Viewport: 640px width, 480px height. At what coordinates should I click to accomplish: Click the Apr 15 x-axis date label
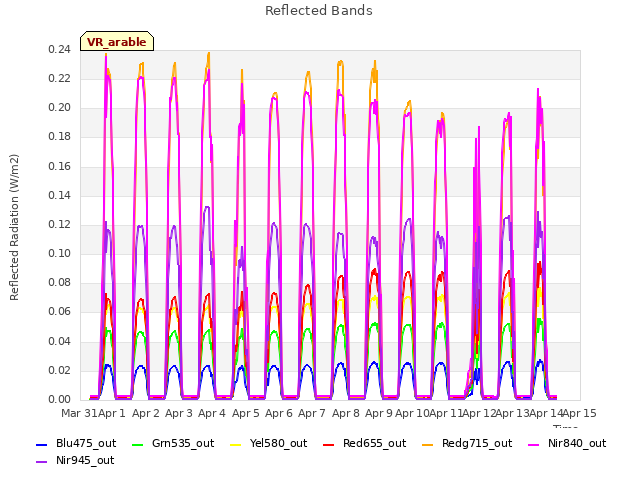click(x=580, y=413)
